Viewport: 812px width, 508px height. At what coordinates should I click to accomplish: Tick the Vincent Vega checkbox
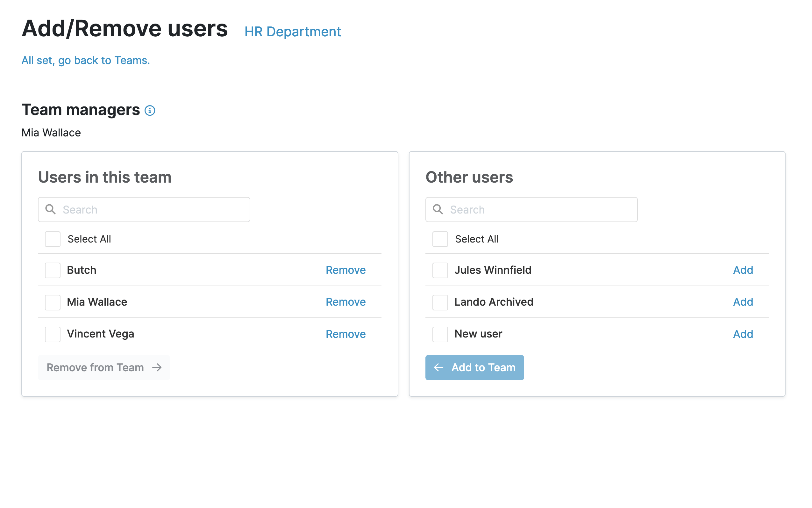point(53,334)
